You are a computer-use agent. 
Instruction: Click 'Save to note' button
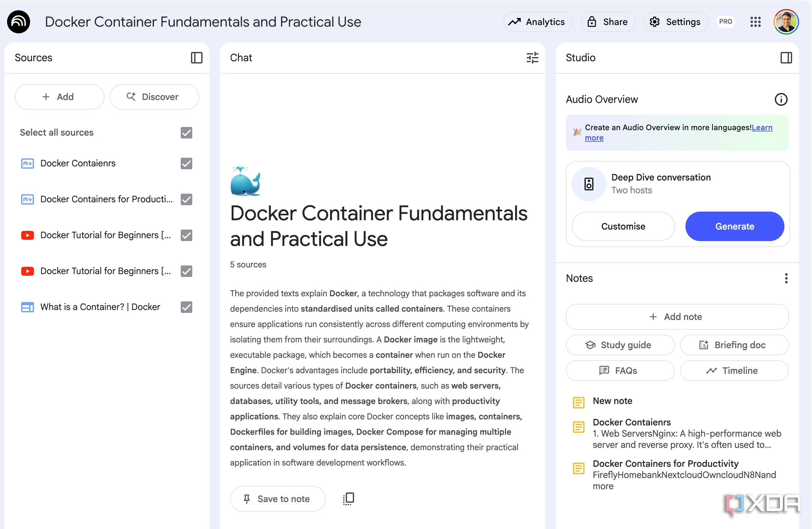coord(278,499)
